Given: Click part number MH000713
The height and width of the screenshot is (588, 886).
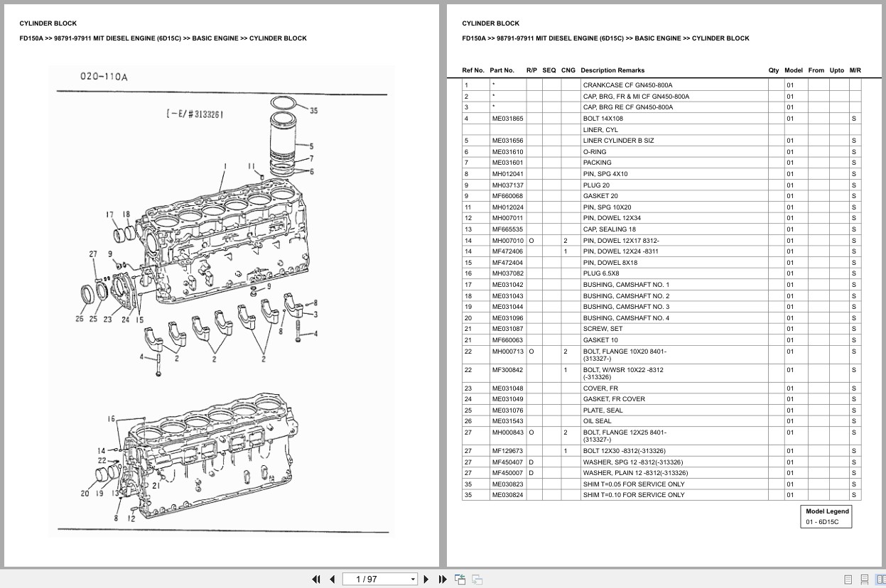Looking at the screenshot, I should coord(507,352).
